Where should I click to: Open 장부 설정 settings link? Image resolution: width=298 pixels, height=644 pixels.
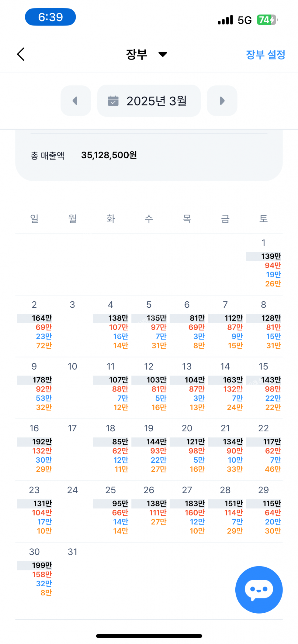(265, 55)
